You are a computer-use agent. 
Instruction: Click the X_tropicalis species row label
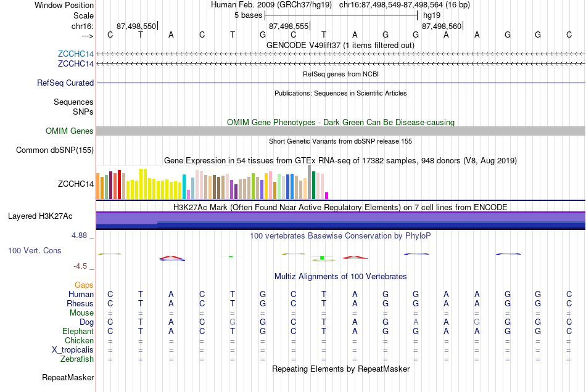(x=73, y=350)
